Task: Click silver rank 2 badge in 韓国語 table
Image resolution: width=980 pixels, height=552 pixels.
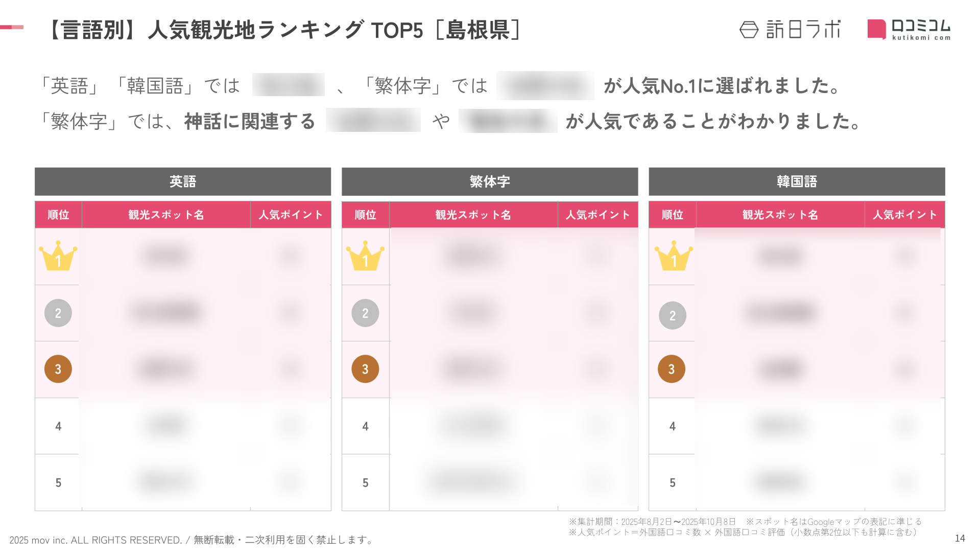Action: coord(673,315)
